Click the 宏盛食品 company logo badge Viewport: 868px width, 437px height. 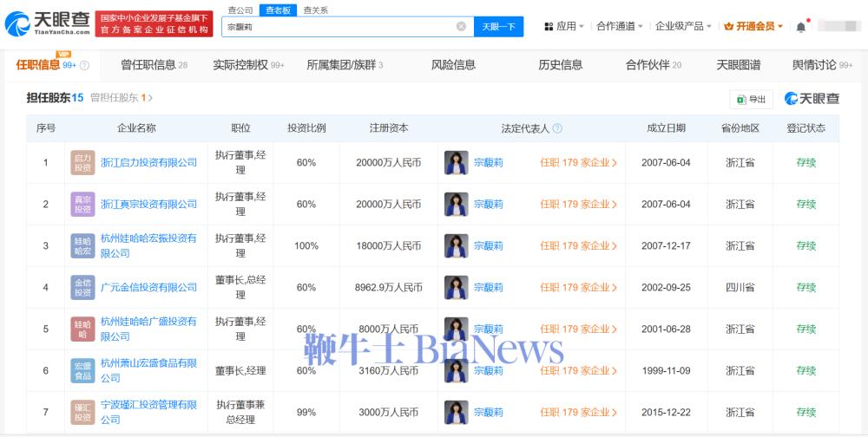point(82,370)
